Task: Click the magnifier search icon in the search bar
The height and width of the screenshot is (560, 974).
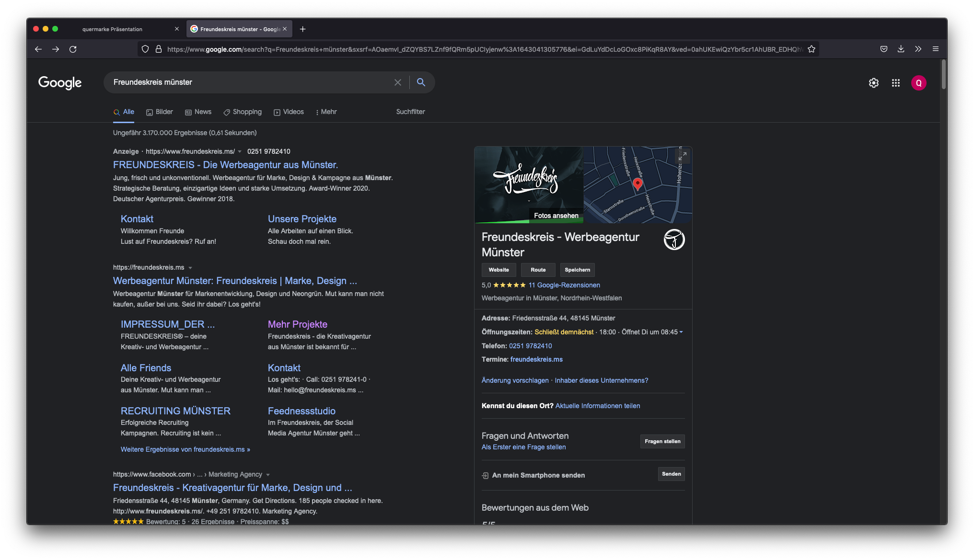Action: 421,82
